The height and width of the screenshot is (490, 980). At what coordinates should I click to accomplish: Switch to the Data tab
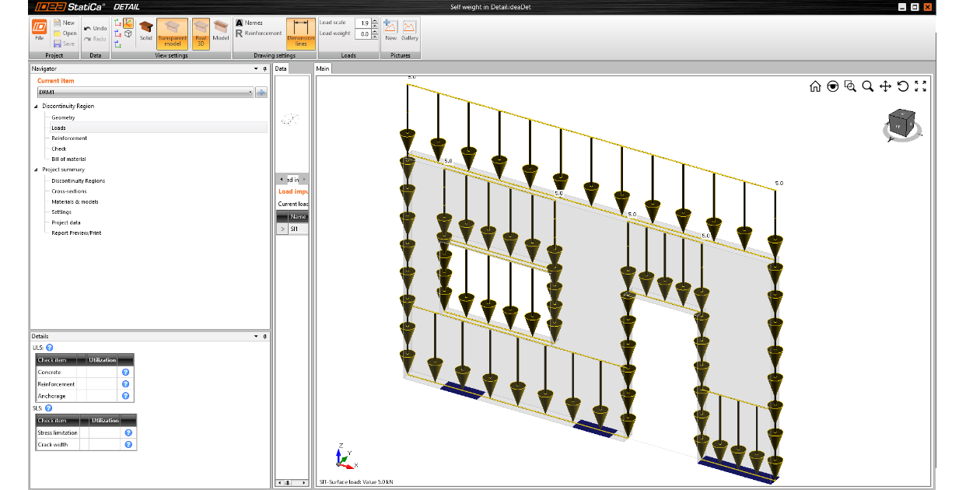282,68
